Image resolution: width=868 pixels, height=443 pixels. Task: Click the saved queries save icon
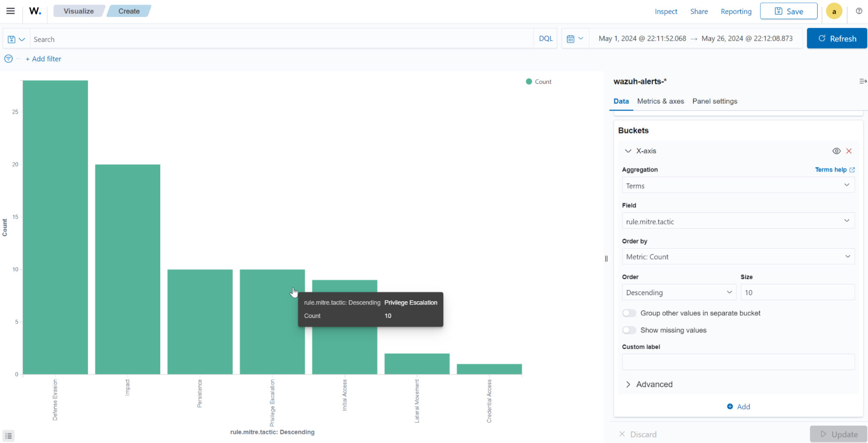pyautogui.click(x=11, y=39)
